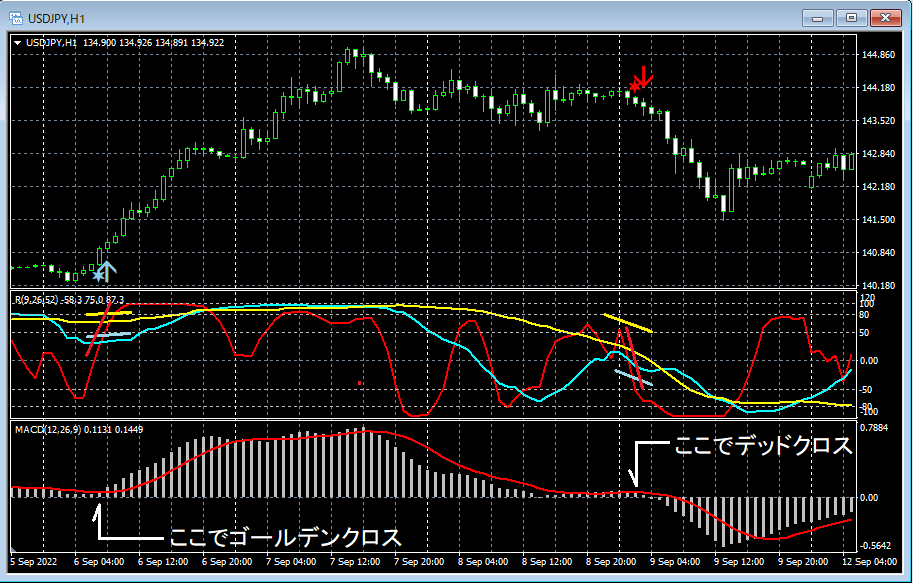This screenshot has height=583, width=914.
Task: Click the 9 Sep 20:00 time label
Action: [803, 562]
